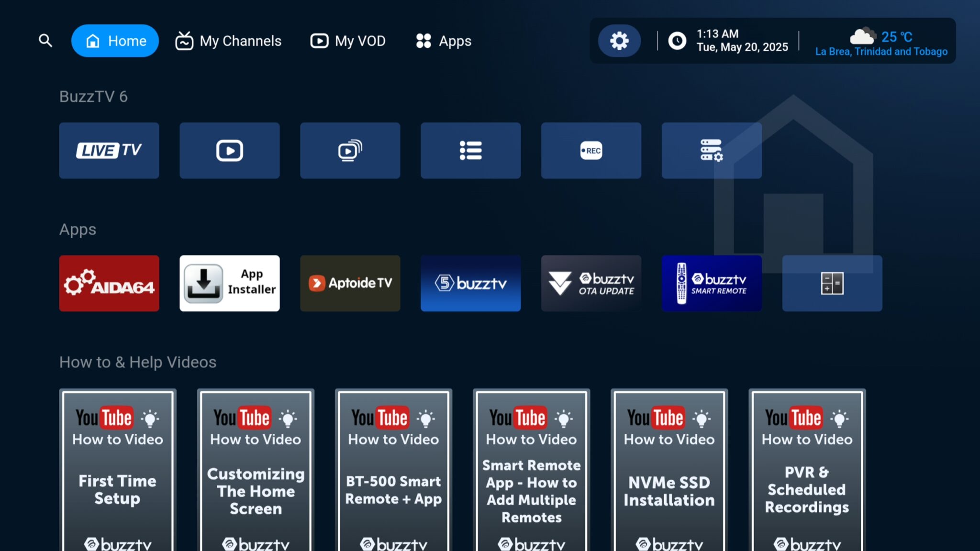Select the multiscreen catch-up TV tile
Image resolution: width=980 pixels, height=551 pixels.
click(x=350, y=150)
